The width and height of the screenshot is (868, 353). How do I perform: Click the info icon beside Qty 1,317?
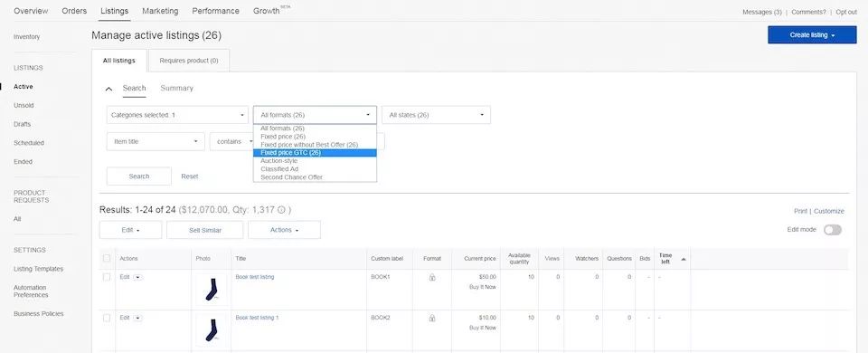point(281,210)
